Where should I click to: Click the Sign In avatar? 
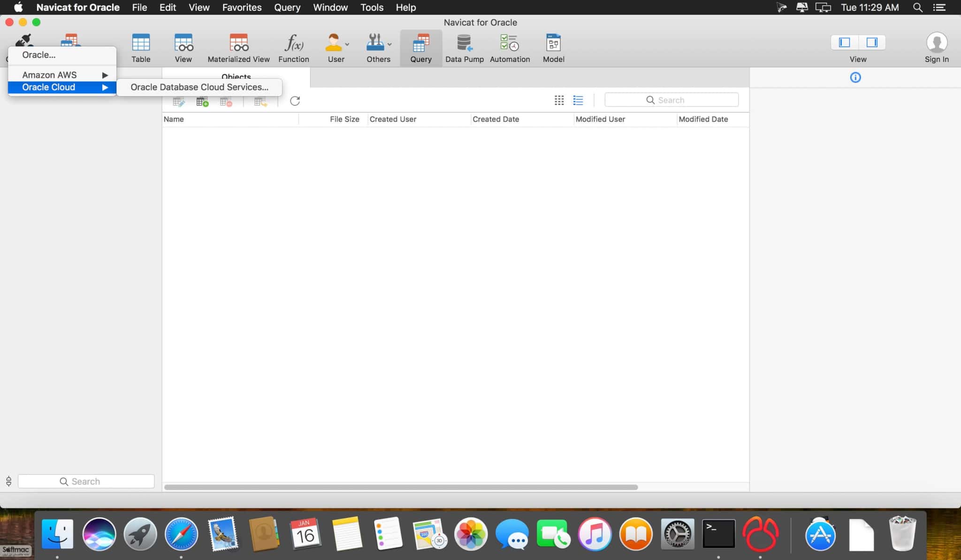coord(937,43)
